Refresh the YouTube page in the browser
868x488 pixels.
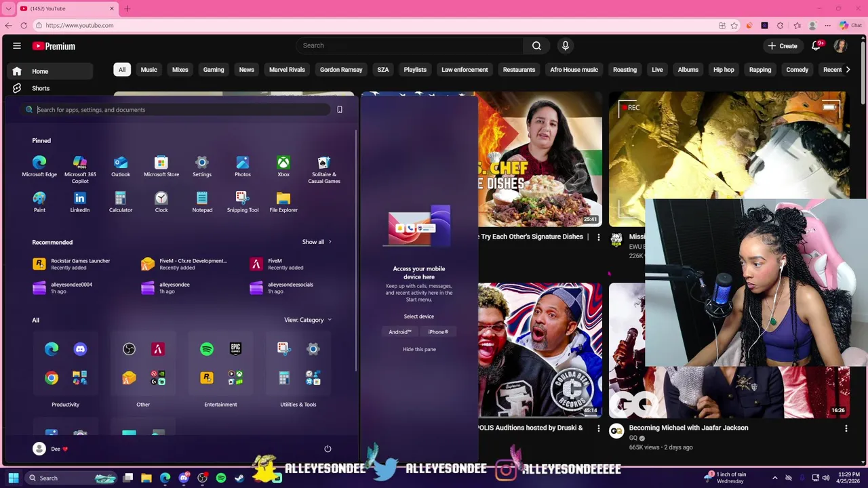[24, 25]
